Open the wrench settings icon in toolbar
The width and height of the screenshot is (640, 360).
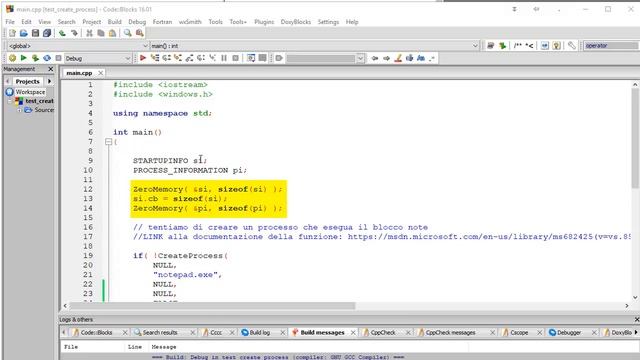point(571,46)
